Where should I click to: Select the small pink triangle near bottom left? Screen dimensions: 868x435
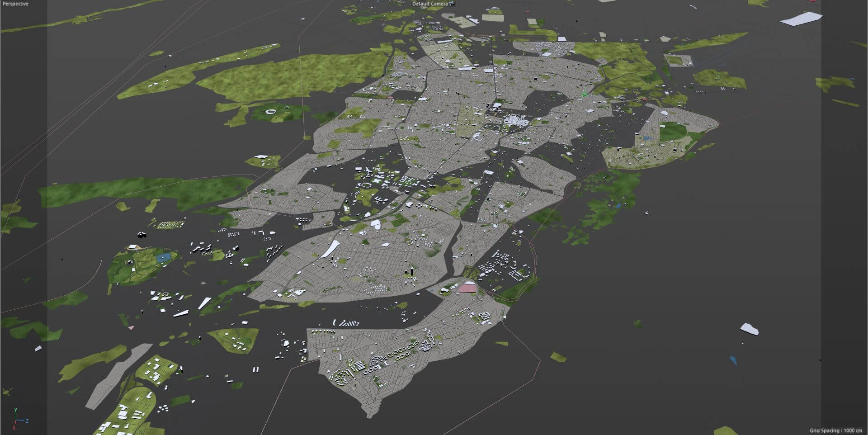tap(131, 327)
